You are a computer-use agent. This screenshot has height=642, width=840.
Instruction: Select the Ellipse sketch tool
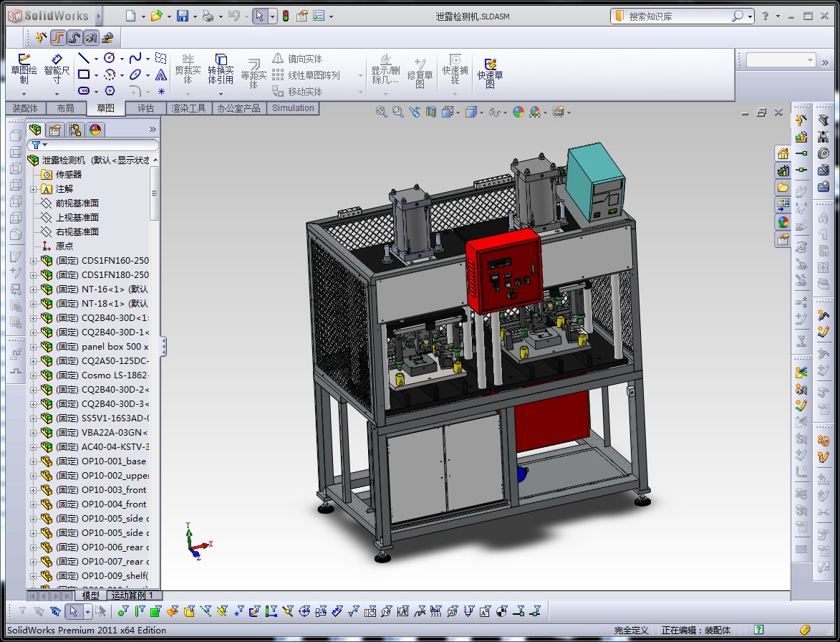tap(135, 75)
